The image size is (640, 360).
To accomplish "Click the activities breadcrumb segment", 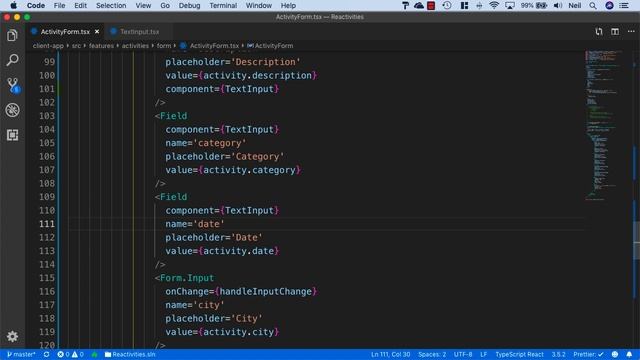I will pyautogui.click(x=135, y=46).
